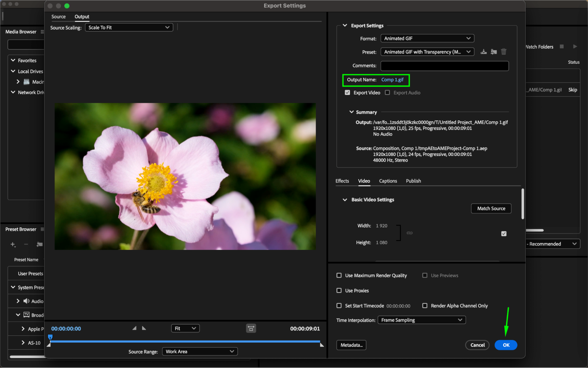The image size is (588, 368).
Task: Enable Use Maximum Render Quality
Action: click(x=339, y=275)
